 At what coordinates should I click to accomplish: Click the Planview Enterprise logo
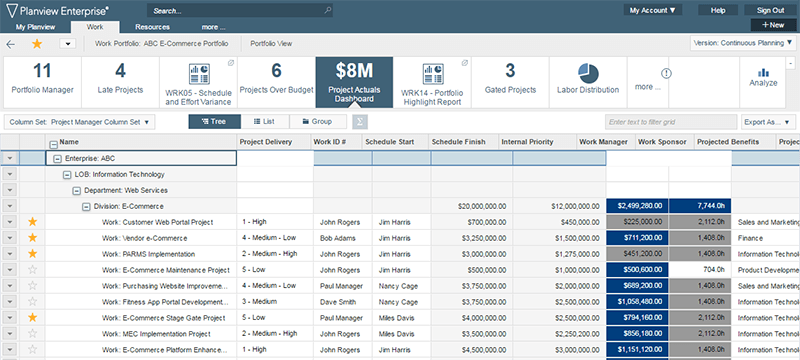[x=57, y=10]
